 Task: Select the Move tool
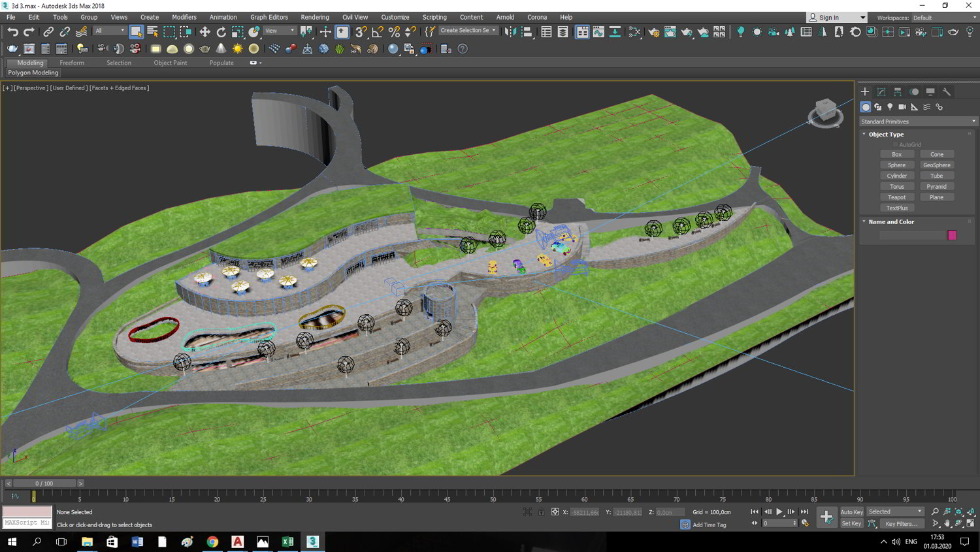tap(204, 31)
